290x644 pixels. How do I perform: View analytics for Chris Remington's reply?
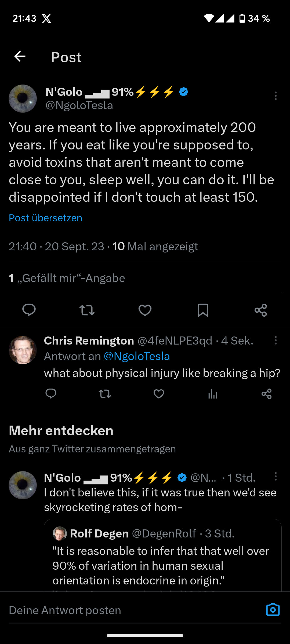tap(213, 394)
